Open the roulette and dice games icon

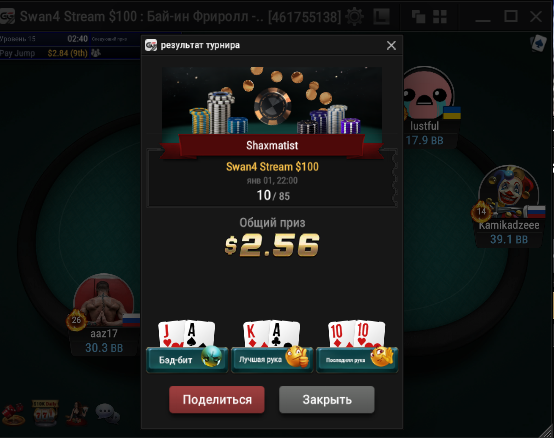click(x=13, y=414)
